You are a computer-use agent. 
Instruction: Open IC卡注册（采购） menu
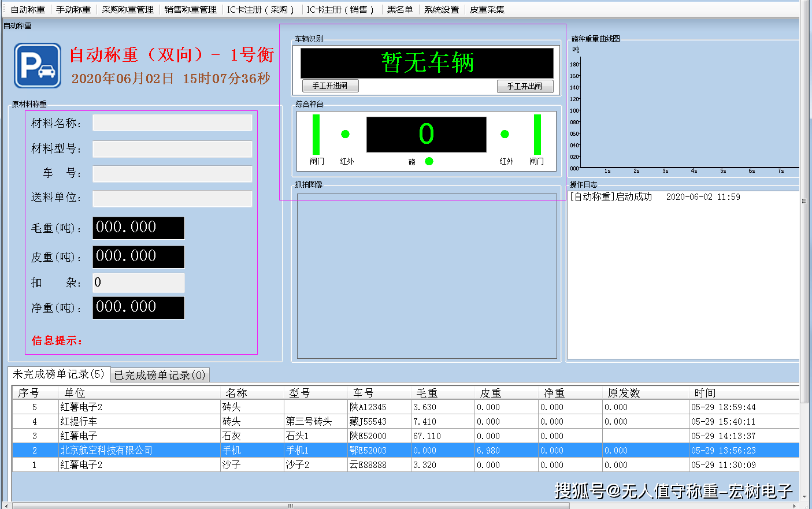point(261,9)
